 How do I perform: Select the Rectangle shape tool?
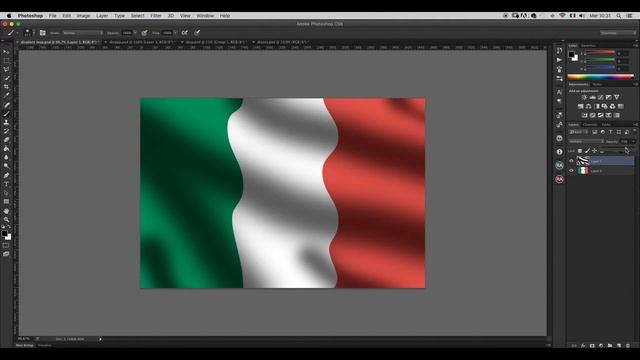[6, 202]
